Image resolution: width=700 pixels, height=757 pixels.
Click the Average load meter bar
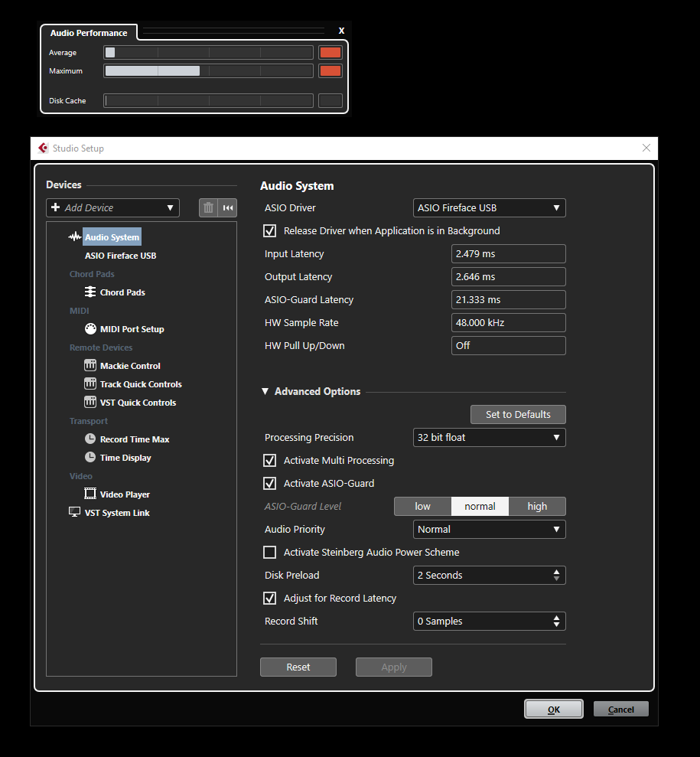point(208,53)
